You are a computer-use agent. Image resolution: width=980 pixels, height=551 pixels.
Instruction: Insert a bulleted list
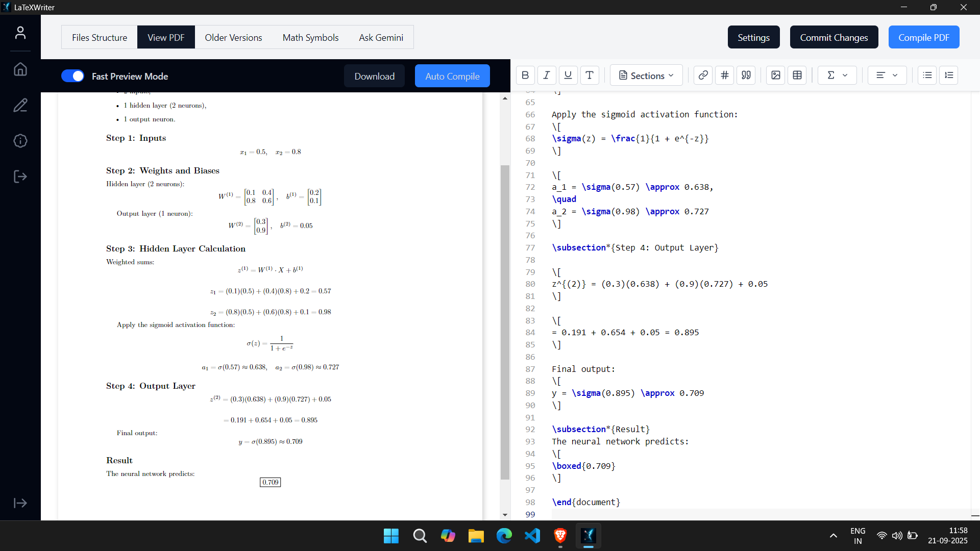927,76
